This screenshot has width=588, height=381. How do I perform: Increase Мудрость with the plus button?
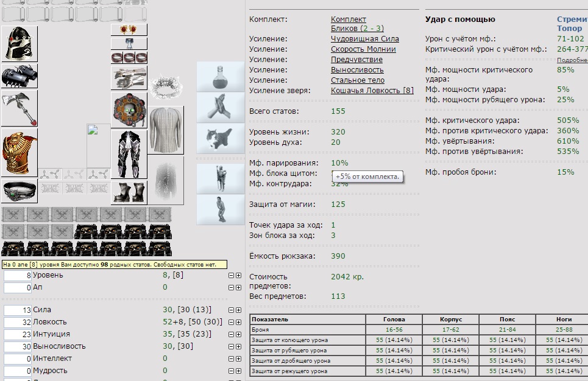238,371
